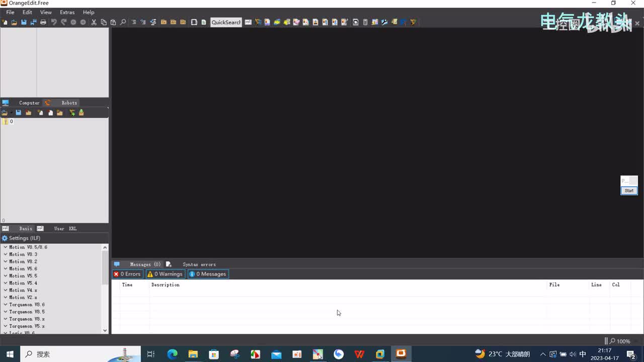Open the Help menu
The width and height of the screenshot is (644, 362).
[x=89, y=12]
